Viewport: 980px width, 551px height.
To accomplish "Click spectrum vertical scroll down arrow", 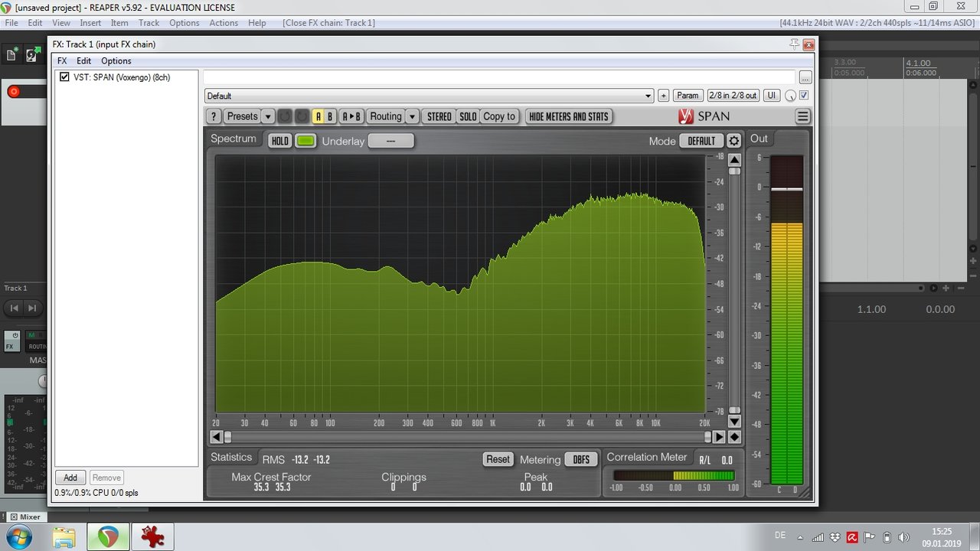I will [x=734, y=422].
